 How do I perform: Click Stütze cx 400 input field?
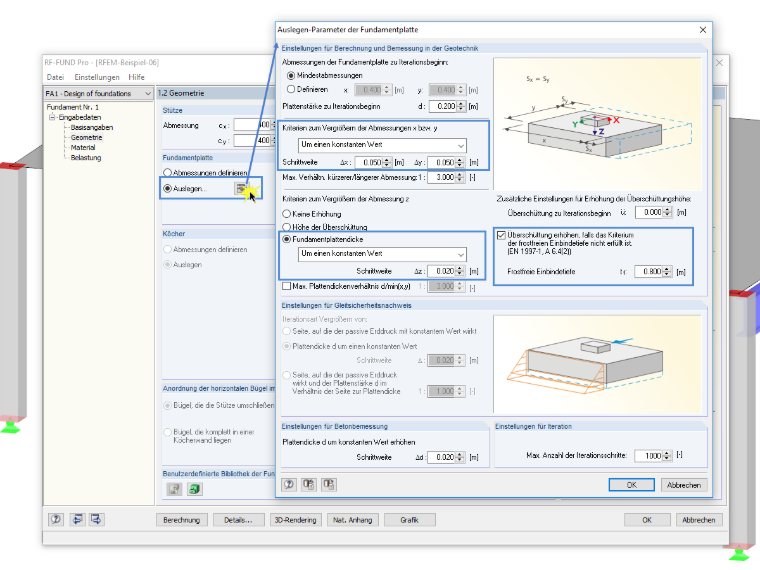pyautogui.click(x=253, y=125)
